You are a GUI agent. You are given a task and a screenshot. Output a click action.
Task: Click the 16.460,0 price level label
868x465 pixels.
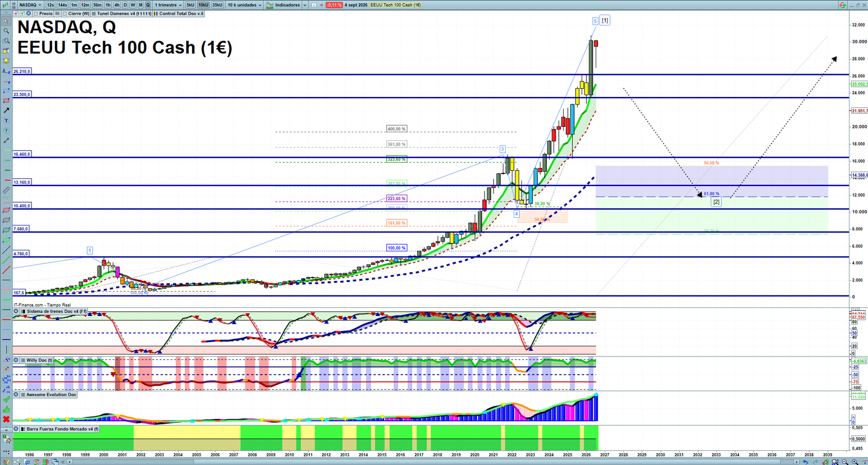point(22,154)
